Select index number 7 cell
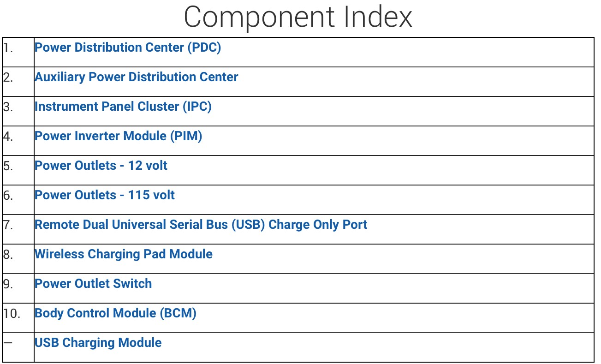 18,229
